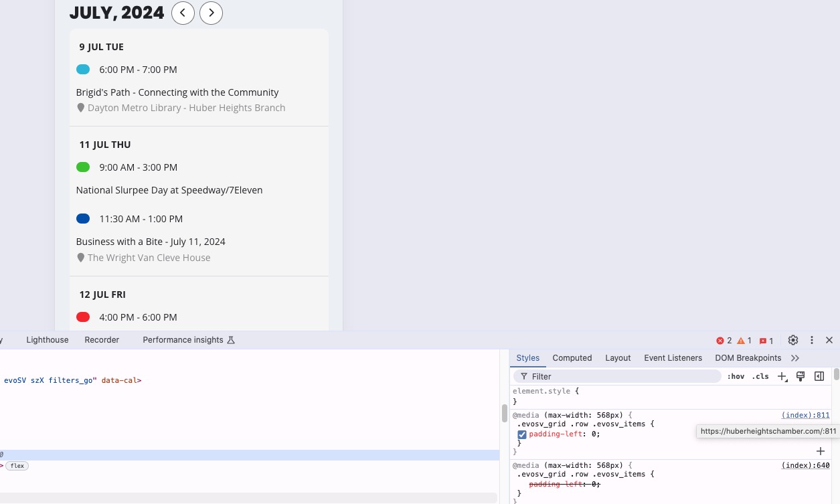Toggle the :hov element state button
This screenshot has width=840, height=504.
point(736,377)
